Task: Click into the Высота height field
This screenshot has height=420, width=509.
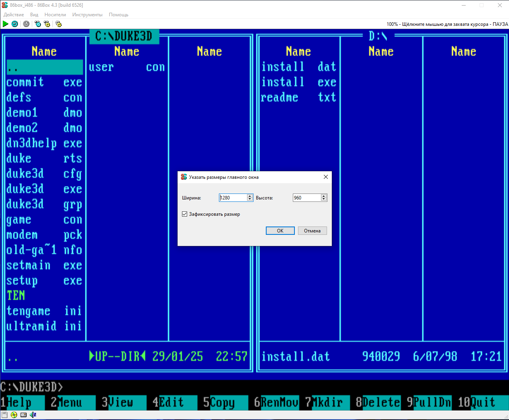Action: point(307,197)
